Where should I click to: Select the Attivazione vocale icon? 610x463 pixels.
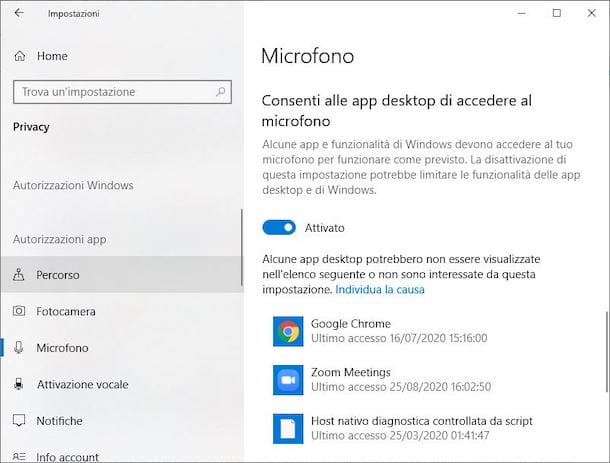pyautogui.click(x=19, y=384)
